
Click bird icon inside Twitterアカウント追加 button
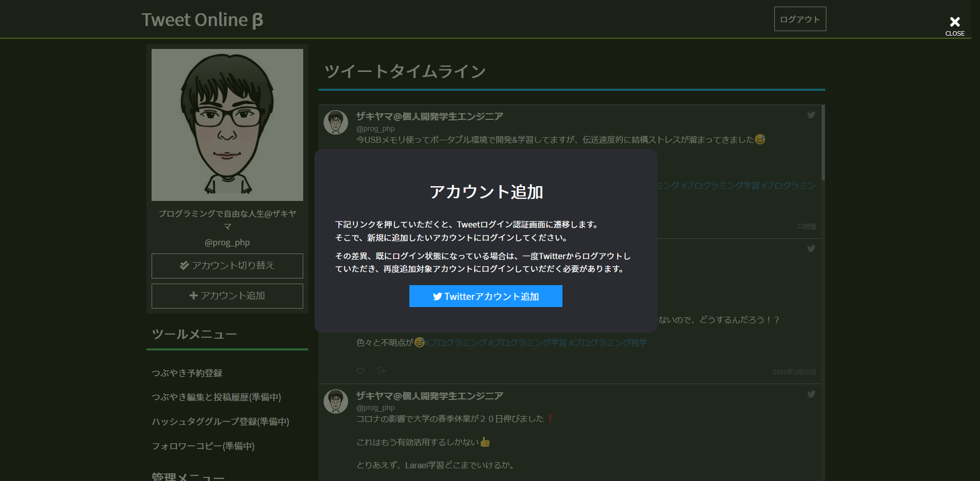[x=437, y=297]
